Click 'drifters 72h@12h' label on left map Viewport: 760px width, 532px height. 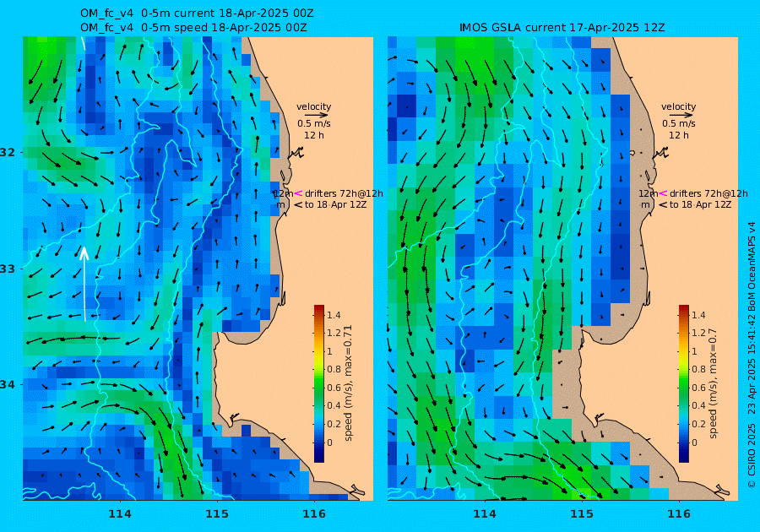pos(344,194)
